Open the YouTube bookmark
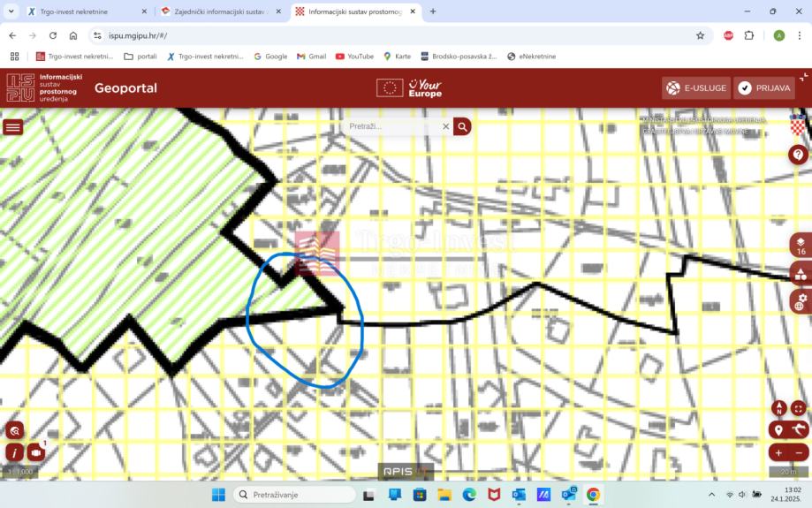This screenshot has width=812, height=508. tap(354, 57)
